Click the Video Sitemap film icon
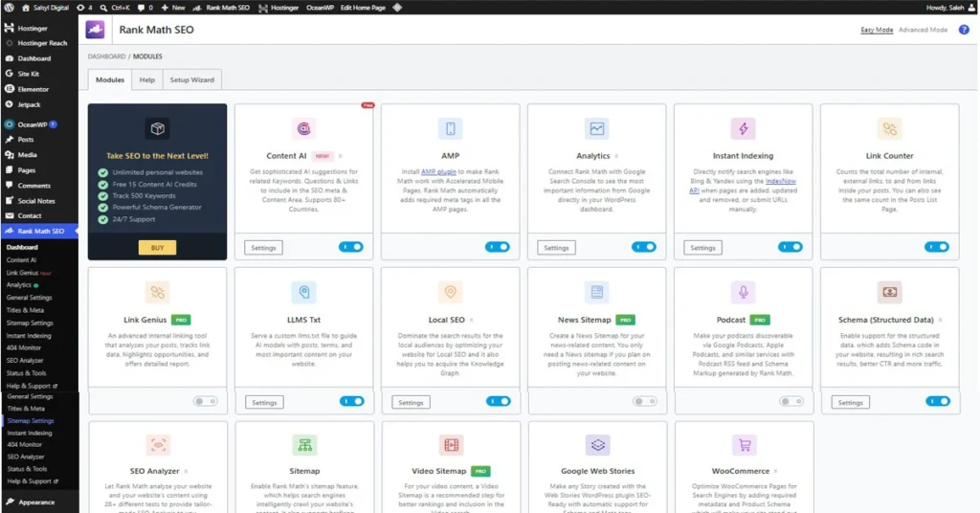980x513 pixels. point(452,445)
